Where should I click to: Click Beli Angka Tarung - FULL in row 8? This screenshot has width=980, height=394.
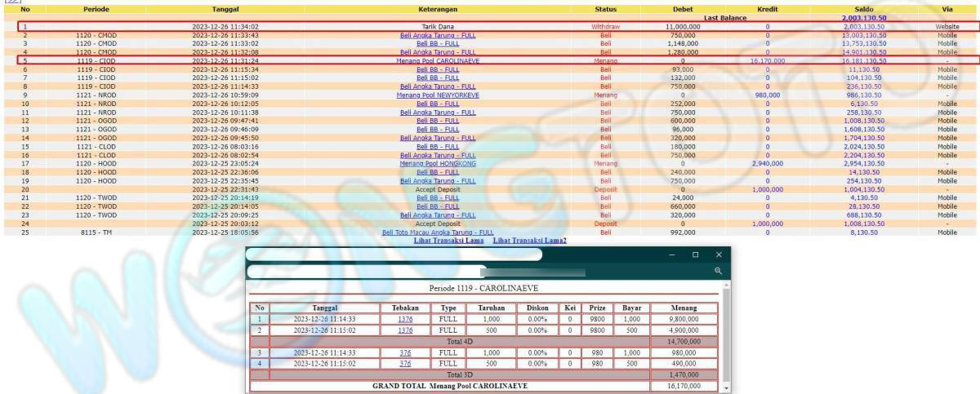(438, 86)
